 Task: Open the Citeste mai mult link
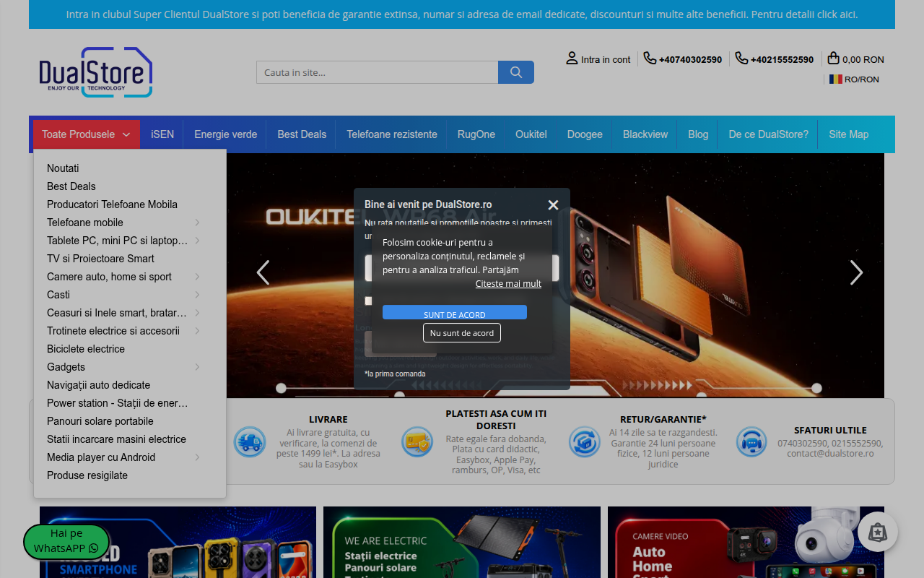click(508, 284)
